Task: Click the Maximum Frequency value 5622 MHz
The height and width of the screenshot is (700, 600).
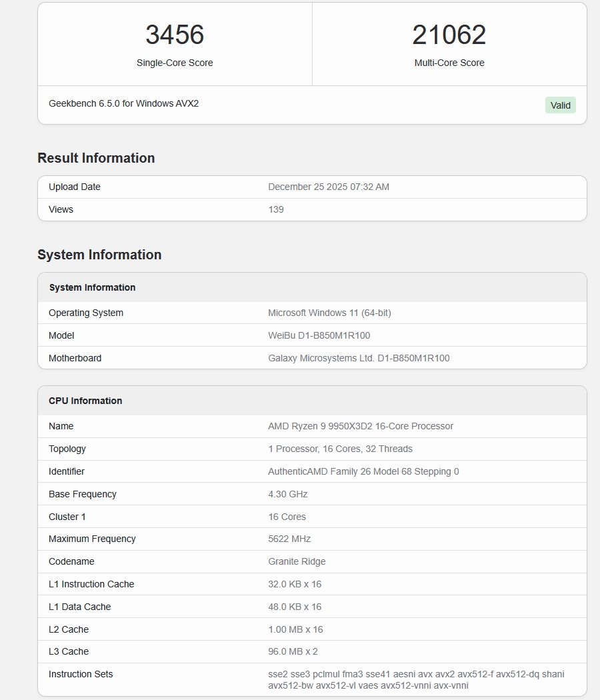Action: click(289, 539)
